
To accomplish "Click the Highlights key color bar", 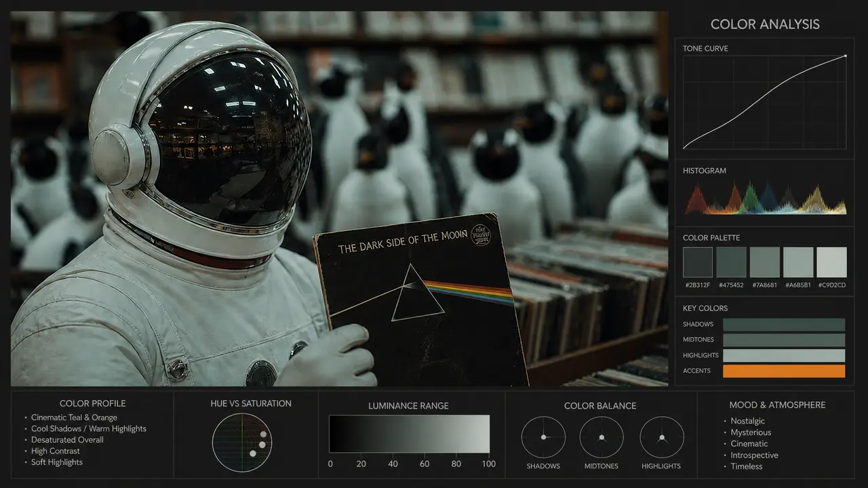I will [784, 355].
